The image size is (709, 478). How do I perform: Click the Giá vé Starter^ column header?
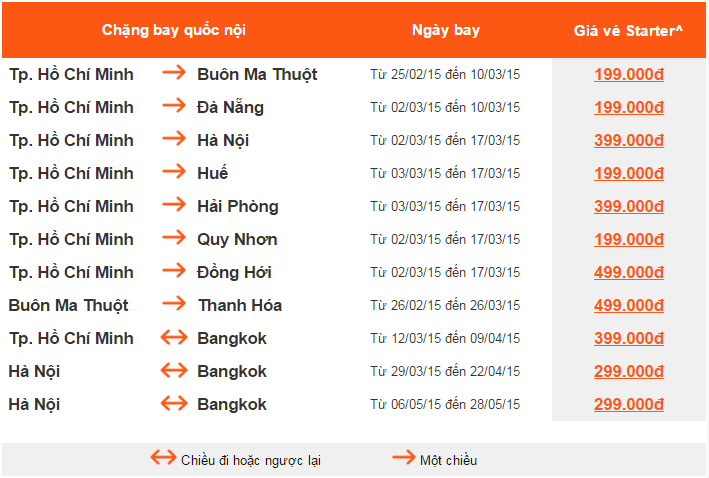[x=628, y=30]
